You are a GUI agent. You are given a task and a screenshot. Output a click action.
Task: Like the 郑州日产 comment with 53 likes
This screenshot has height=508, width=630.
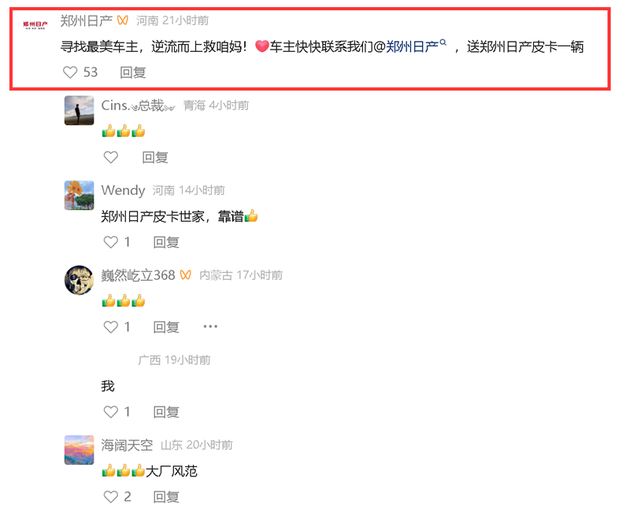(70, 72)
